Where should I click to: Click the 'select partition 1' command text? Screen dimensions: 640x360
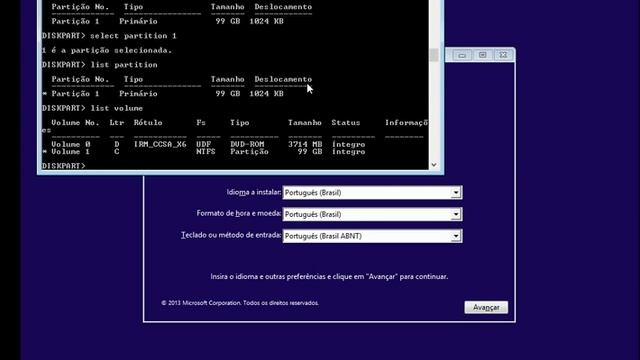pyautogui.click(x=133, y=36)
